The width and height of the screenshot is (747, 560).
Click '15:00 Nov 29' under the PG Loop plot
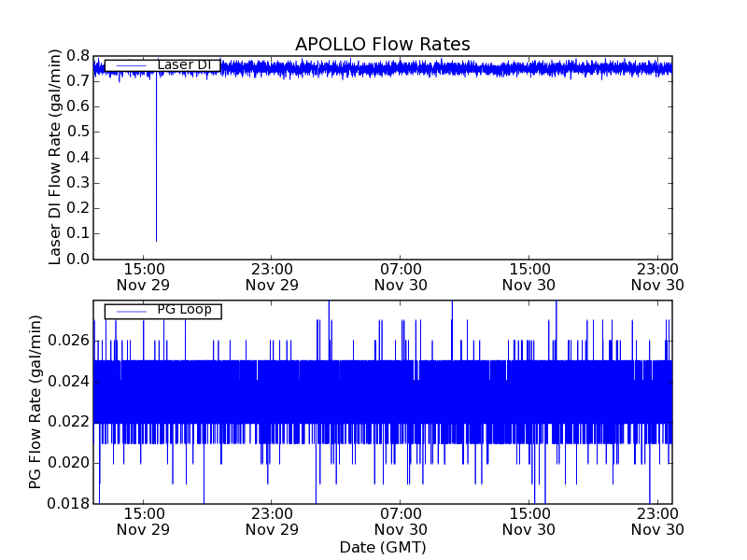coord(144,522)
